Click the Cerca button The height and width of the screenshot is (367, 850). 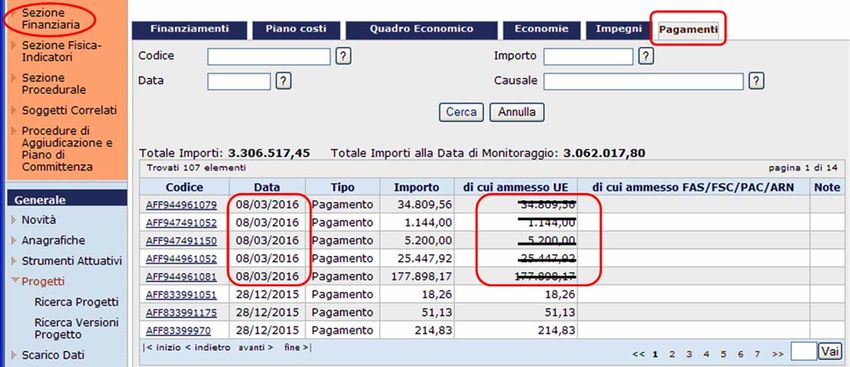(x=461, y=112)
